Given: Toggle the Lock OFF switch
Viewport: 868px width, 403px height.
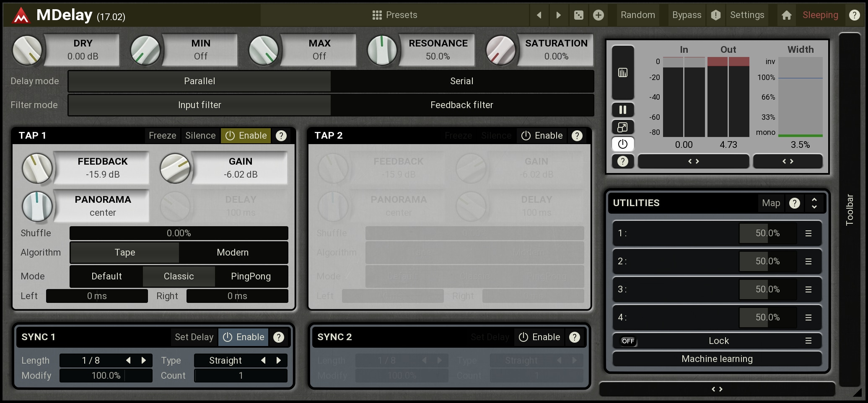Looking at the screenshot, I should [628, 341].
